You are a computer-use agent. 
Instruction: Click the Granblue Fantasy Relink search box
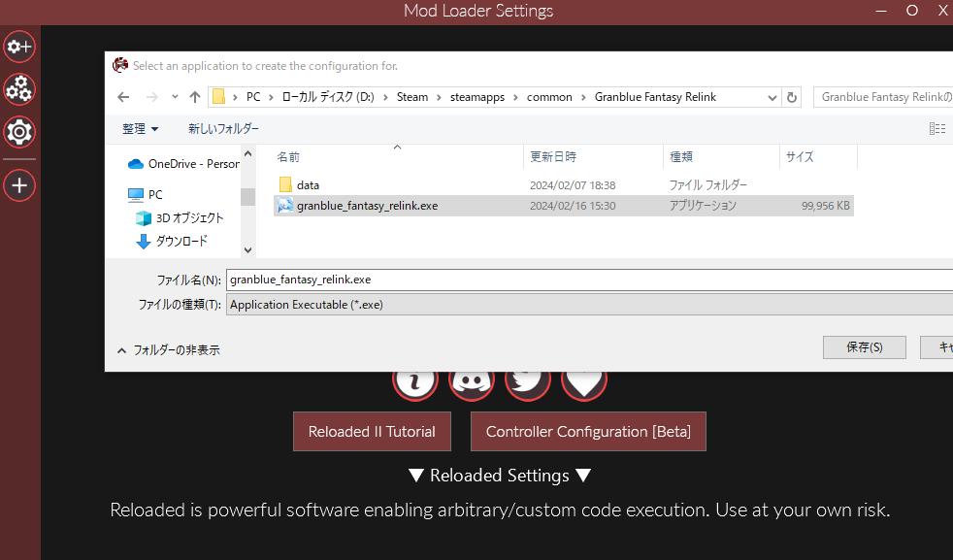[x=883, y=97]
